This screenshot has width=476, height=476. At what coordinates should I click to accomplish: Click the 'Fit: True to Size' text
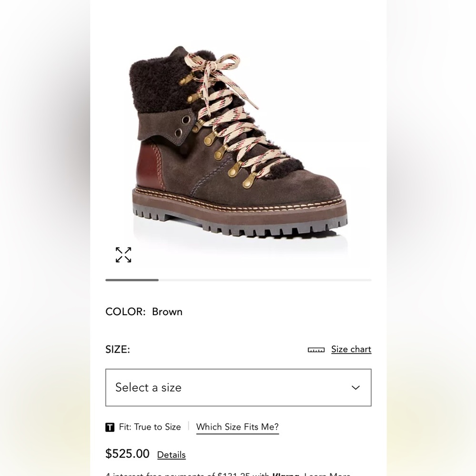coord(150,427)
